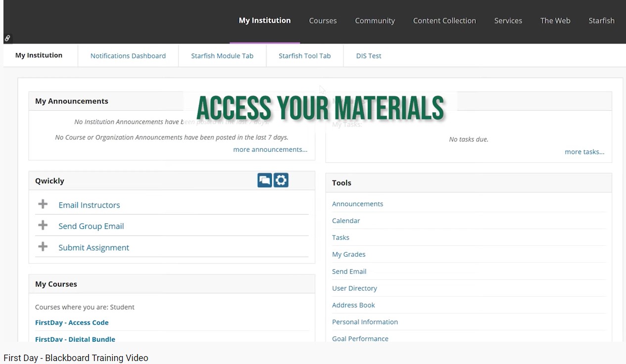Viewport: 626px width, 364px height.
Task: Open the more tasks link
Action: pyautogui.click(x=584, y=152)
